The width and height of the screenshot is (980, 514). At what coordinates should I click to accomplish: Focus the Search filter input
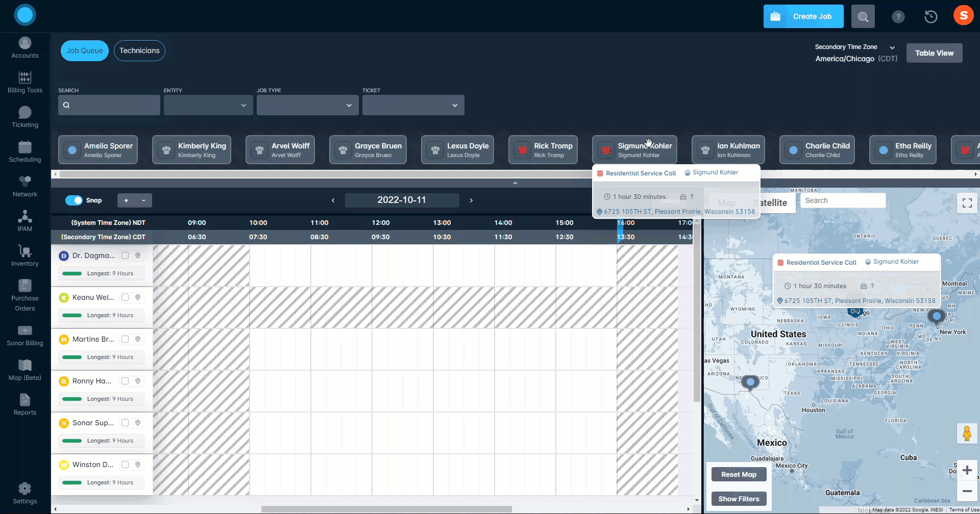coord(109,105)
